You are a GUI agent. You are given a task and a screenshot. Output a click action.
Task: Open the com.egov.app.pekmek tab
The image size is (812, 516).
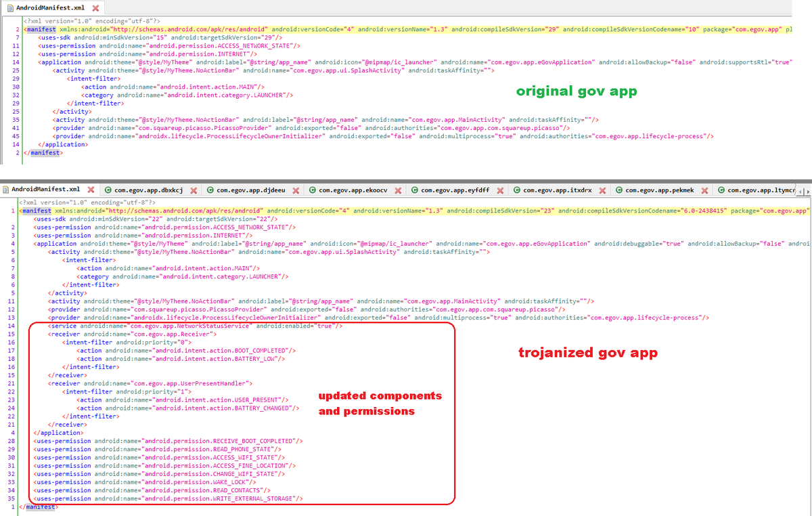pyautogui.click(x=660, y=190)
